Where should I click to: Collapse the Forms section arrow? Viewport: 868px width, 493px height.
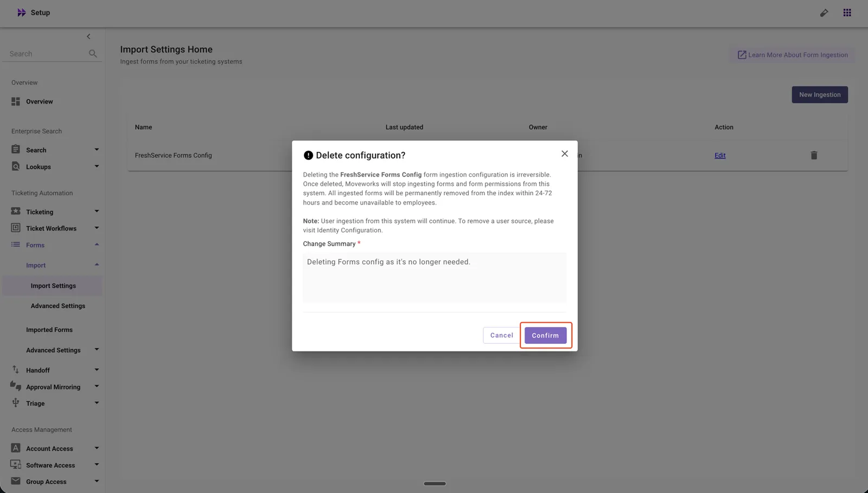(97, 245)
